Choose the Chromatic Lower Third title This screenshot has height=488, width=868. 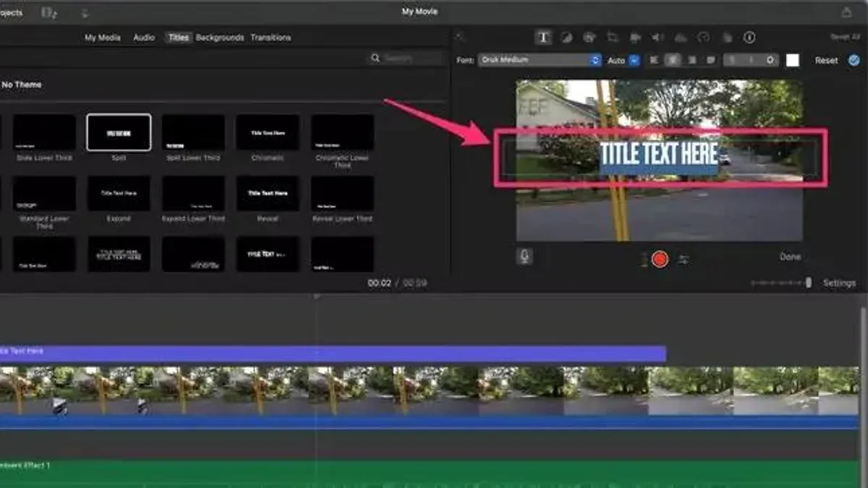pos(343,132)
